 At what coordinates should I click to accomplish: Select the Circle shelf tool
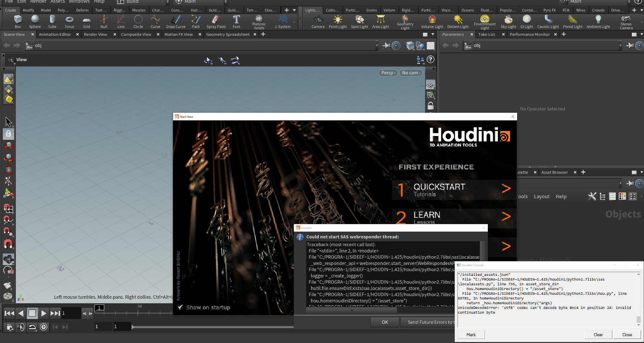(138, 22)
